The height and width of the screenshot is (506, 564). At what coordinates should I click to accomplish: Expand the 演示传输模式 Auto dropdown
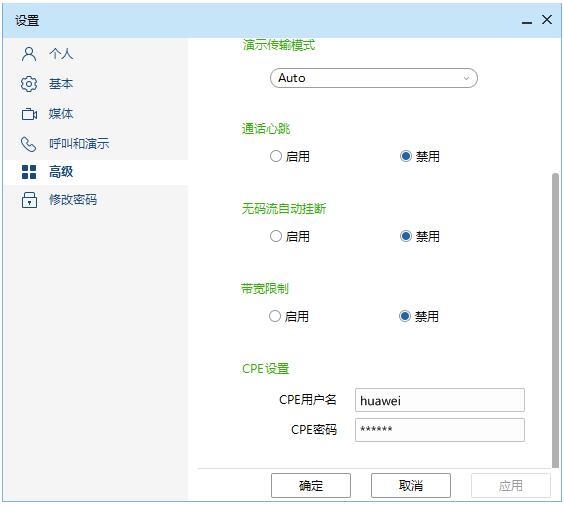374,78
